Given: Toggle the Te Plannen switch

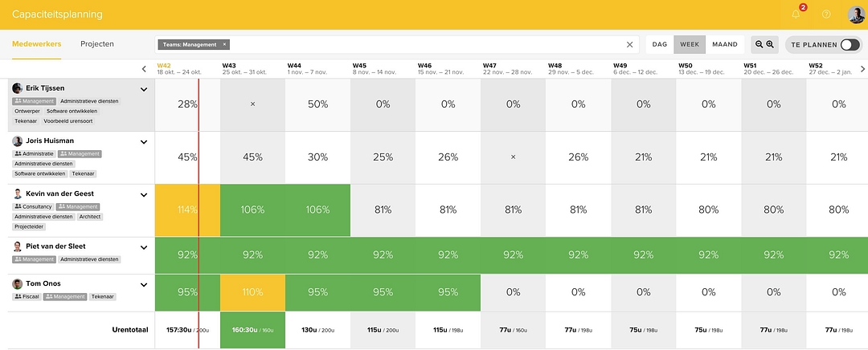Looking at the screenshot, I should click(849, 45).
